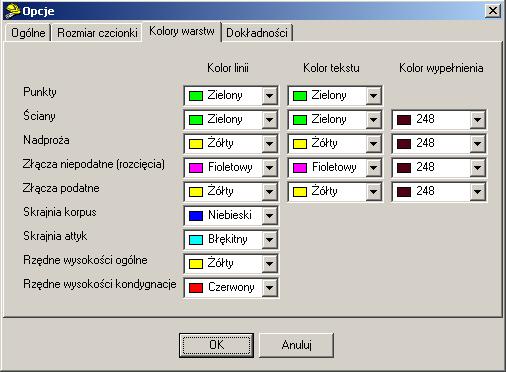Click the magenta swatch in Złącza niepodatne line

pyautogui.click(x=196, y=168)
